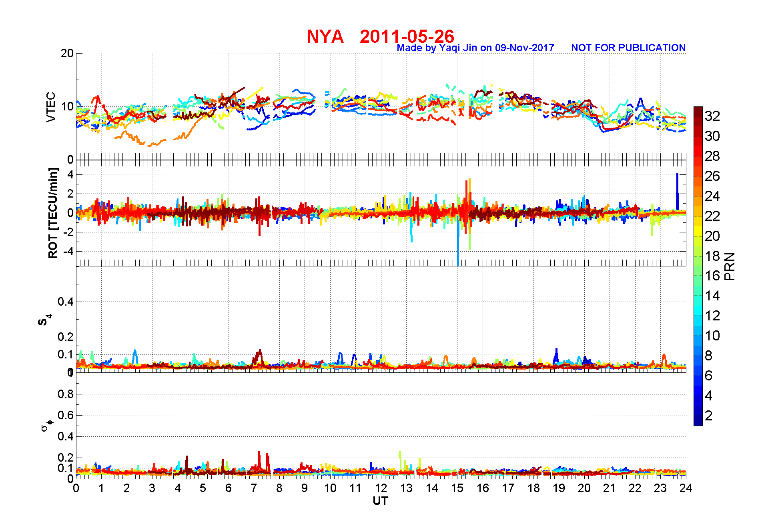
Task: Click UT axis tick label '1'
Action: (x=101, y=488)
